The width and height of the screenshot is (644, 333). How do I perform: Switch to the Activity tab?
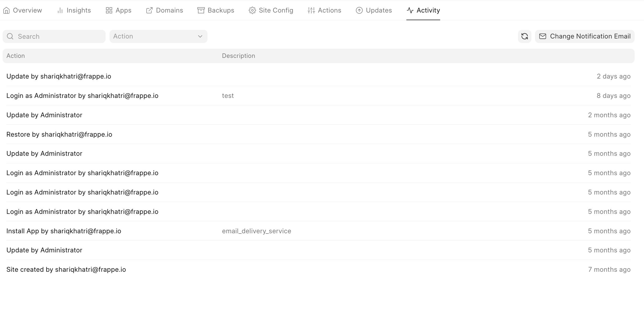click(x=423, y=10)
